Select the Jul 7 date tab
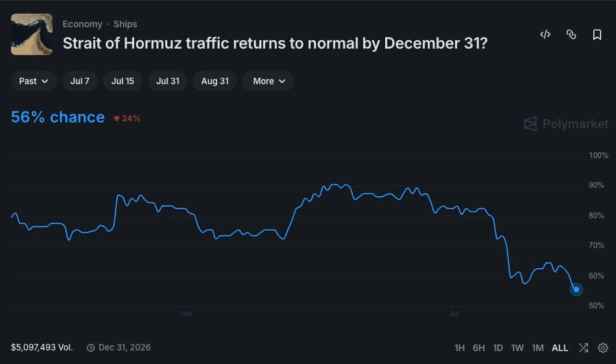 pyautogui.click(x=80, y=81)
